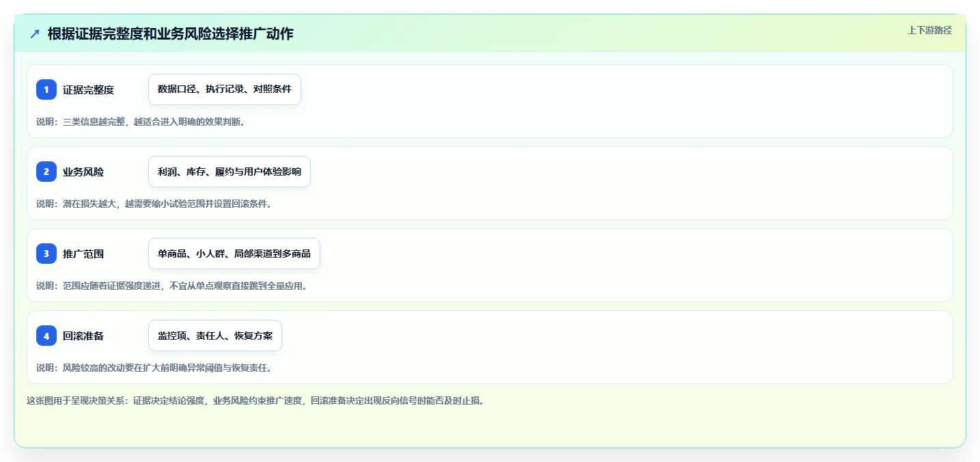980x462 pixels.
Task: Click the note starting 说明：潜在损失越大
Action: (154, 204)
